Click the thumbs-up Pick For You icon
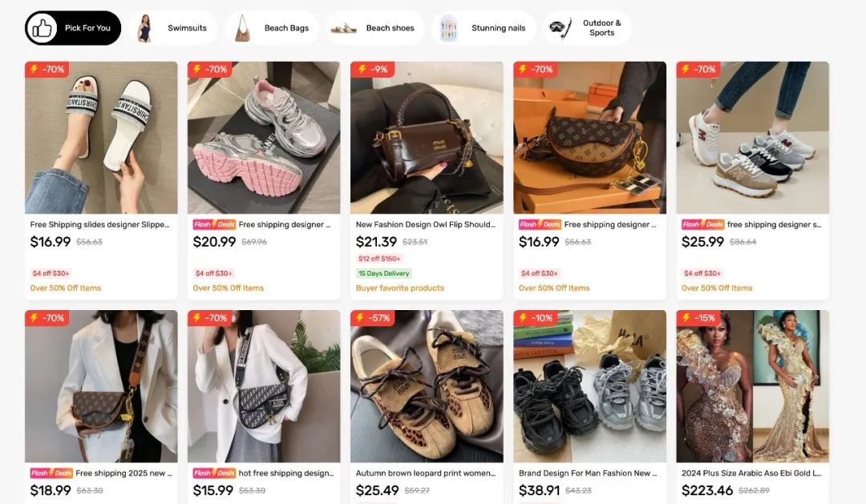This screenshot has width=866, height=504. 42,28
